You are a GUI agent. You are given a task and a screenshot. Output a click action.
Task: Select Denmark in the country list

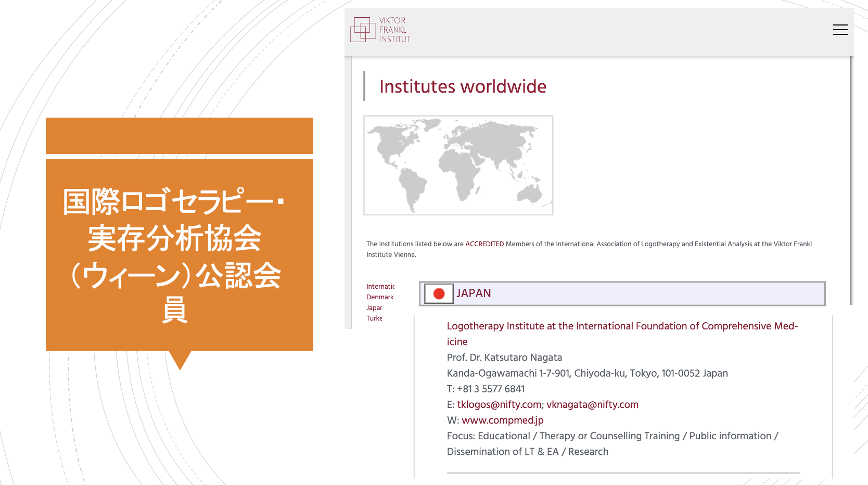point(379,297)
